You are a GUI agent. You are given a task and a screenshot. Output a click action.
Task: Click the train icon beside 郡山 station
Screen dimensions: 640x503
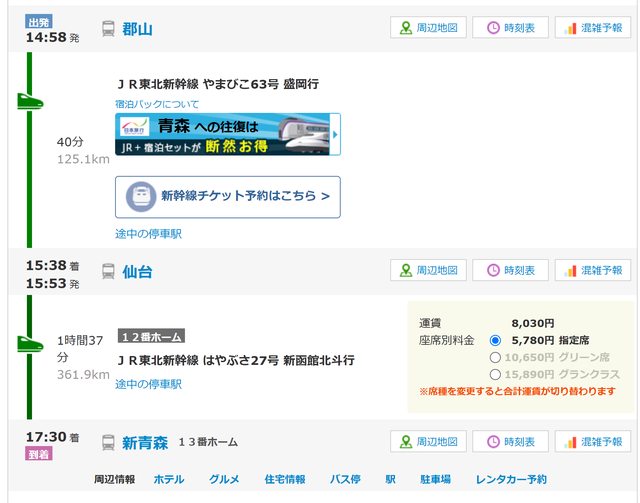click(x=108, y=29)
